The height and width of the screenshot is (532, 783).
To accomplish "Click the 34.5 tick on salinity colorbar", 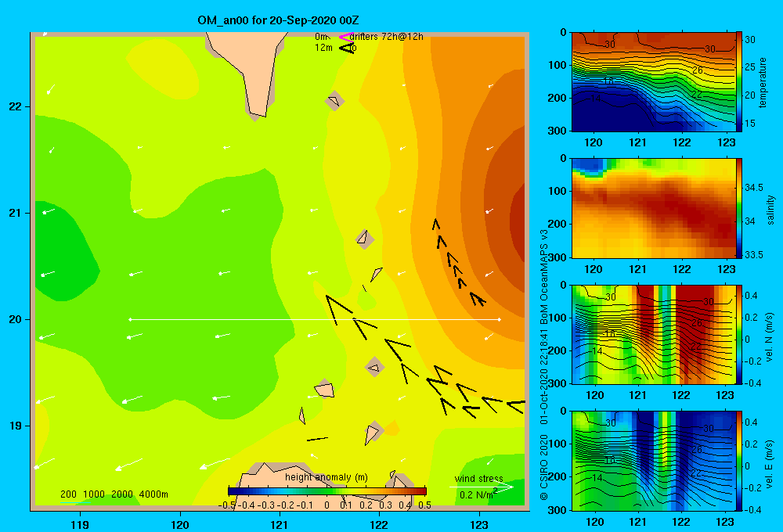I will point(753,188).
